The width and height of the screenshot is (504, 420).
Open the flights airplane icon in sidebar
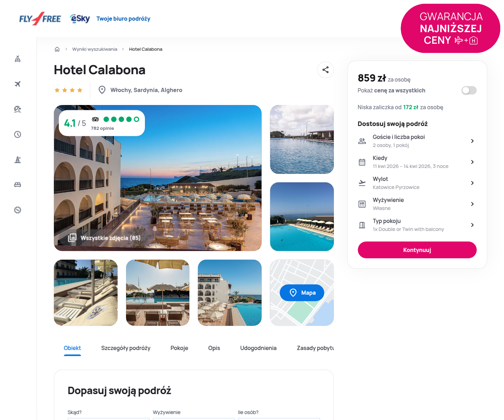[x=17, y=84]
